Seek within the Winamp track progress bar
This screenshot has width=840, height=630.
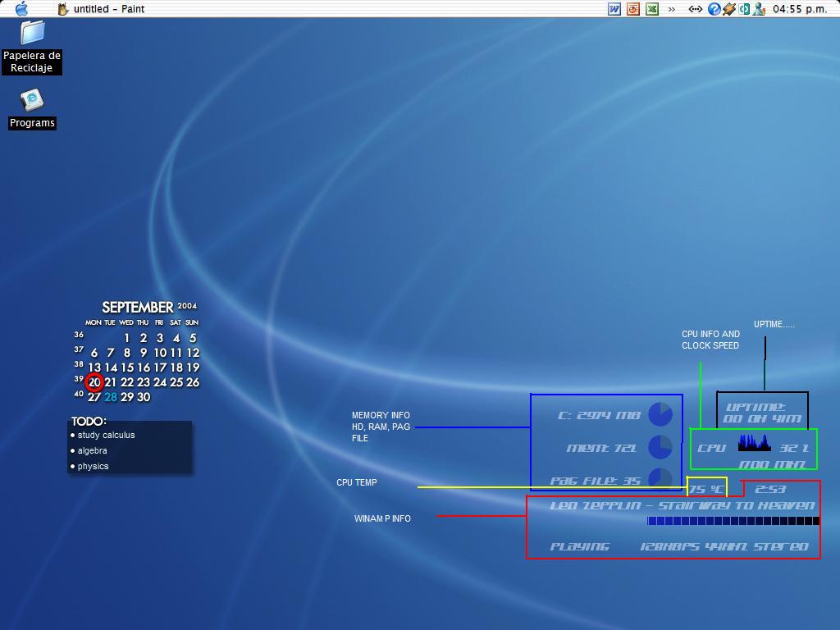(733, 521)
